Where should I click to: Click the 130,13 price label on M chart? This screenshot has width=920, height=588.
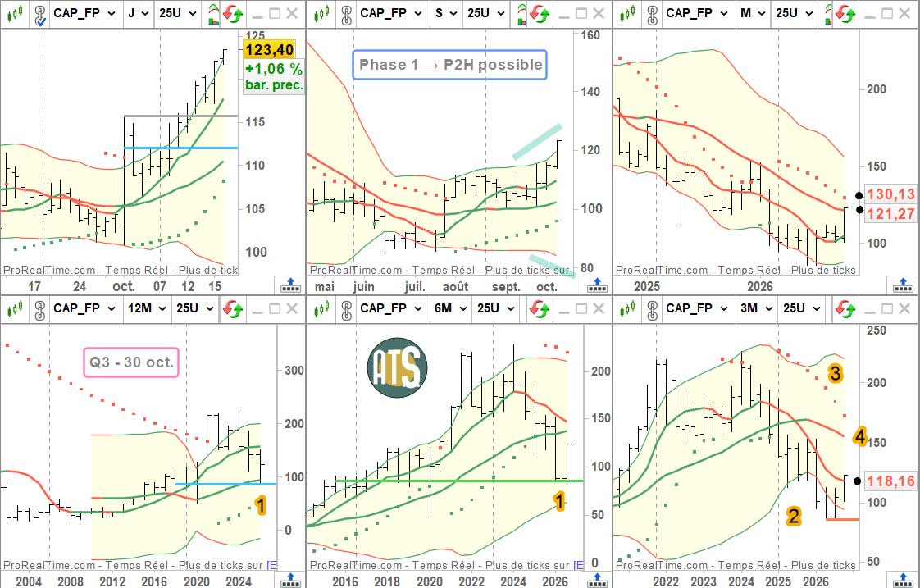(890, 194)
